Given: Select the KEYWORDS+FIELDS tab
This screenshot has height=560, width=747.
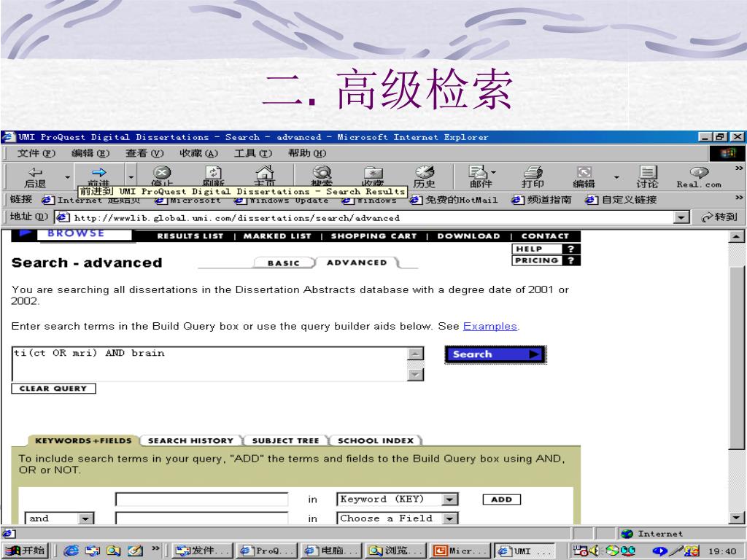Looking at the screenshot, I should coord(83,440).
